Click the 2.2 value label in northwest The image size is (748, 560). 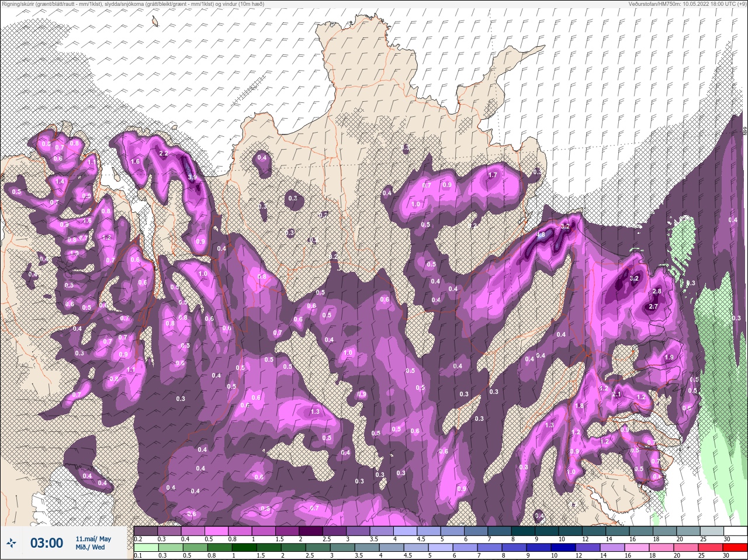(164, 154)
